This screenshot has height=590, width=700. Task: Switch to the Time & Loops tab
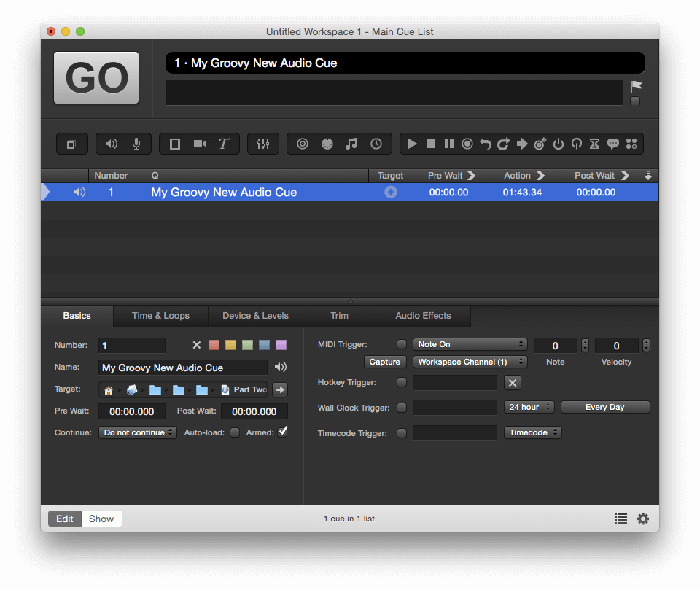(160, 316)
